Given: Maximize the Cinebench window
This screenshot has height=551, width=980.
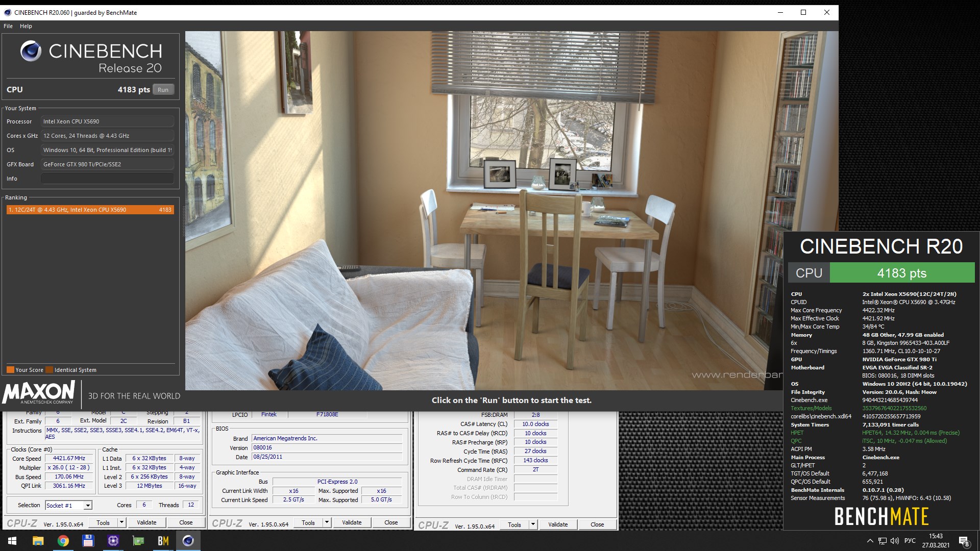Looking at the screenshot, I should click(803, 13).
